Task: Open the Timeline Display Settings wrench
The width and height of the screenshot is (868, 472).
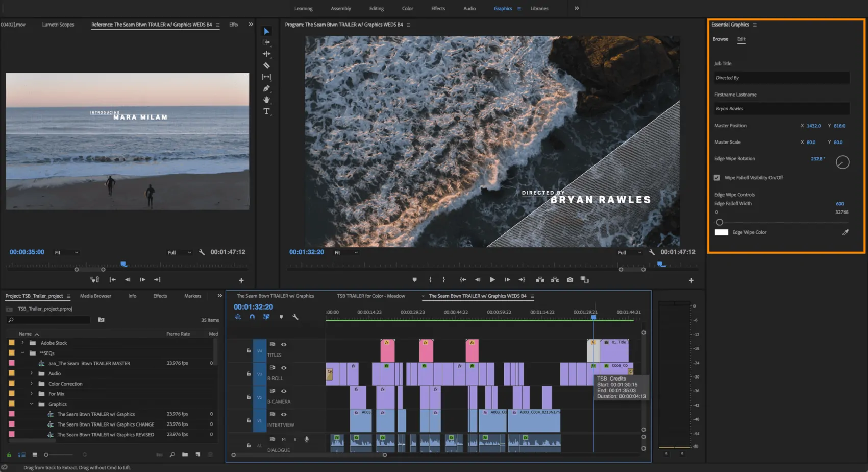Action: (x=296, y=317)
